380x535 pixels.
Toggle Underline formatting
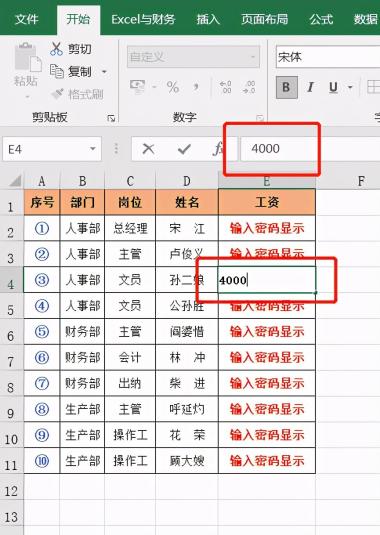(333, 88)
